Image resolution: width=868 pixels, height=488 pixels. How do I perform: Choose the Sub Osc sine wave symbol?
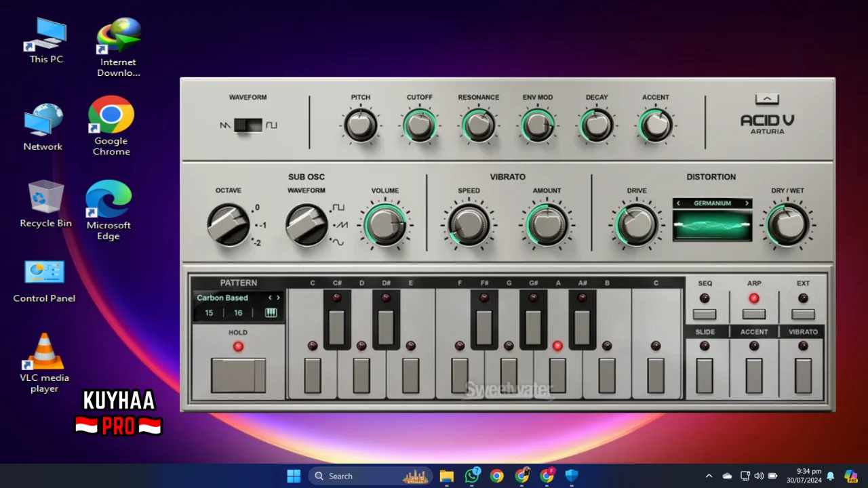coord(338,242)
